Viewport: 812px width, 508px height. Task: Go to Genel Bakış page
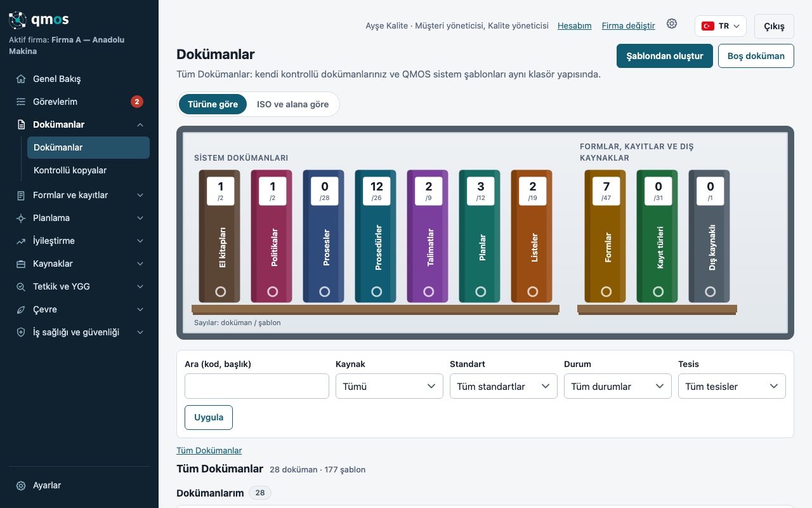tap(79, 79)
